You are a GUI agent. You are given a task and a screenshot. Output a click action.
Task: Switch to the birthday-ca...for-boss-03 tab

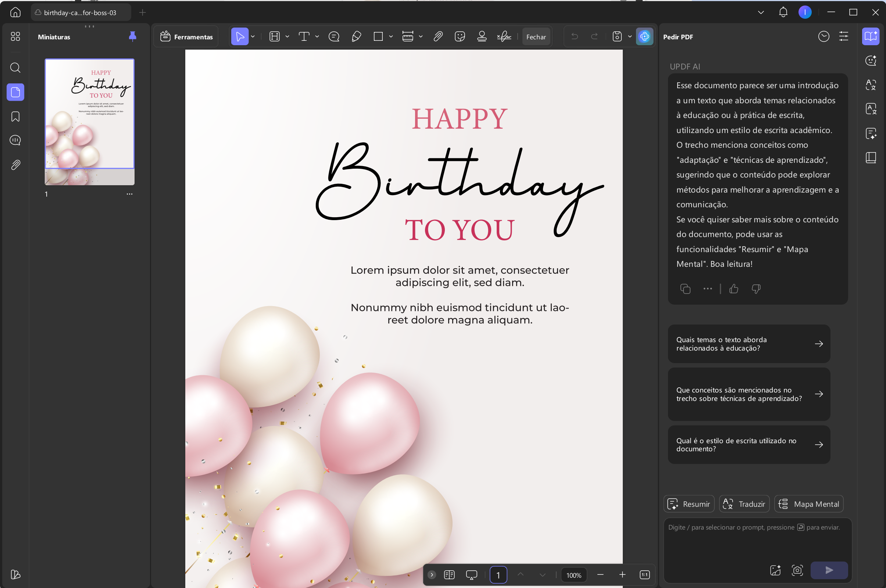point(81,12)
